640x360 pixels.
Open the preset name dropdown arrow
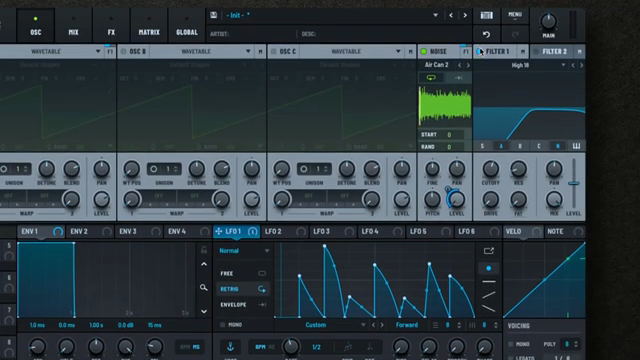coord(436,16)
